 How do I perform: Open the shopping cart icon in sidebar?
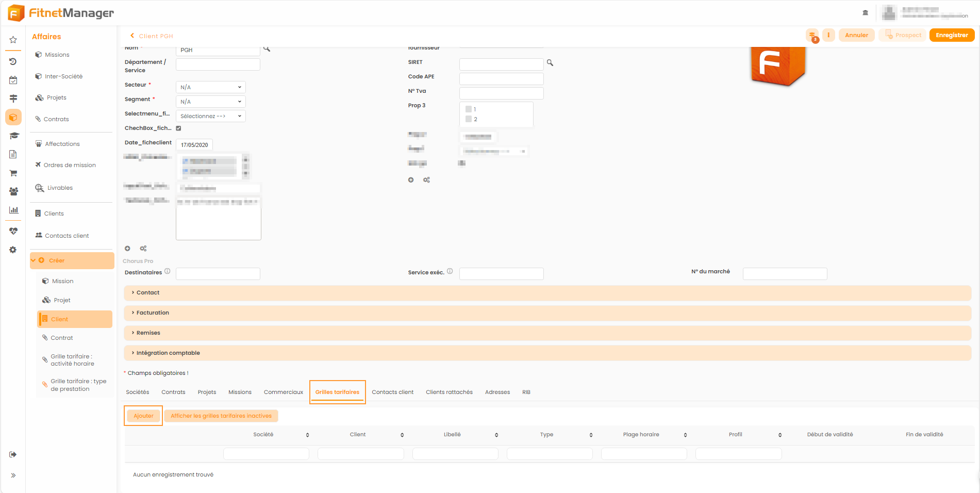click(x=13, y=173)
